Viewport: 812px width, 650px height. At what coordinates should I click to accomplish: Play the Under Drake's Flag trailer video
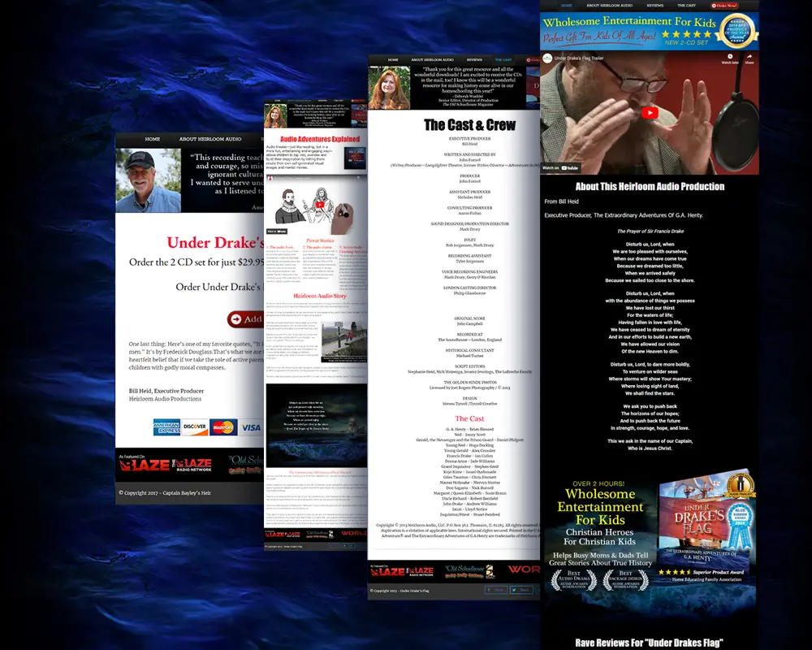[x=650, y=114]
